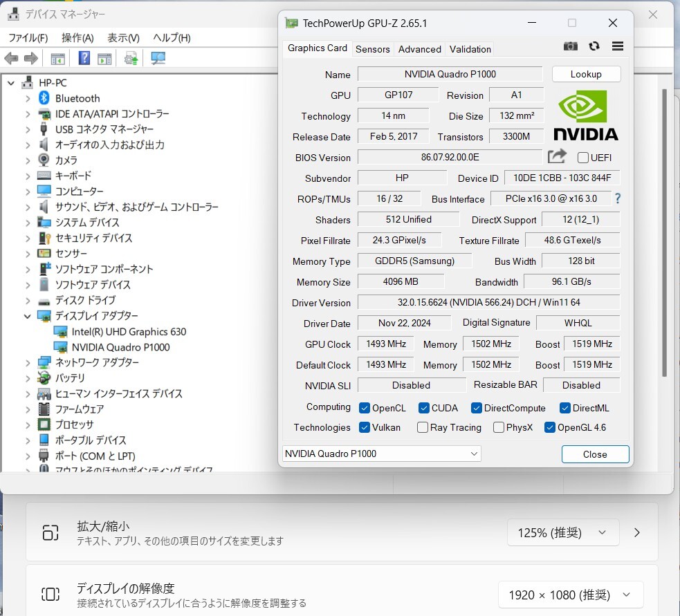This screenshot has width=680, height=616.
Task: Open the ヘルプ(H) menu
Action: 172,38
